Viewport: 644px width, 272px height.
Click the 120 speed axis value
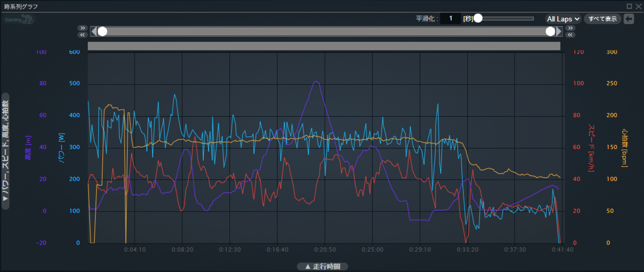coord(579,52)
